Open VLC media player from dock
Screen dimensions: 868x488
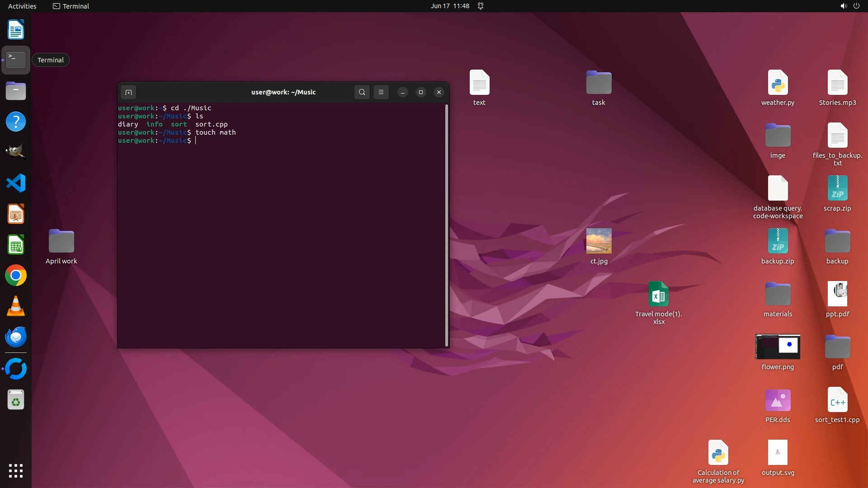[16, 306]
